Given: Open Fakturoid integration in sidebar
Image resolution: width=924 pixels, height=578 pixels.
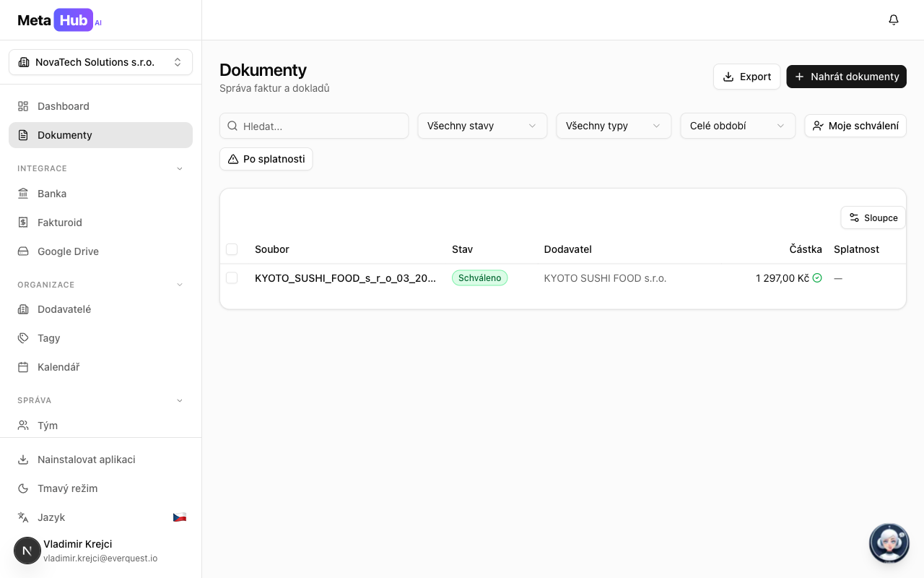Looking at the screenshot, I should tap(59, 223).
